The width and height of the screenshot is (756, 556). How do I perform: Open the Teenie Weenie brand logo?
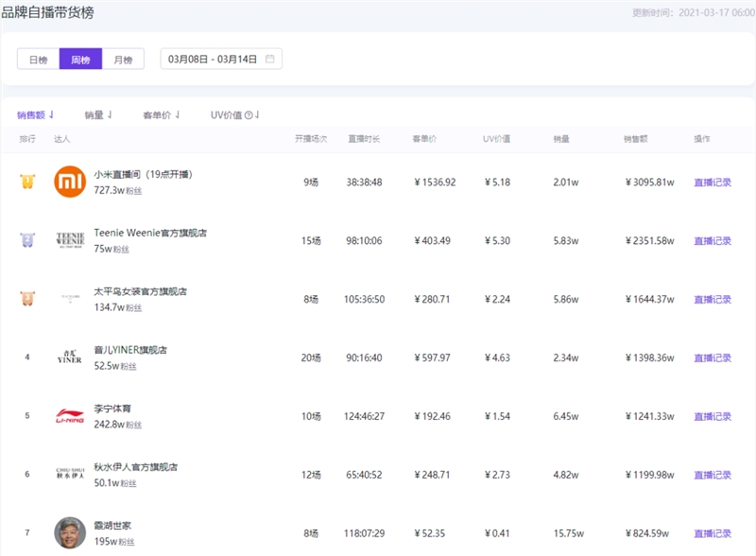70,240
